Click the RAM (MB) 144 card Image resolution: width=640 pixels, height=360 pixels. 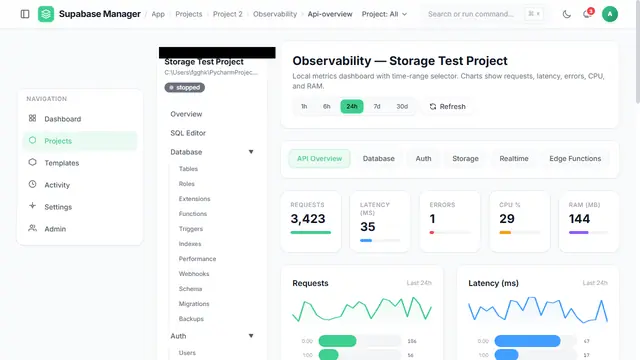[x=589, y=221]
